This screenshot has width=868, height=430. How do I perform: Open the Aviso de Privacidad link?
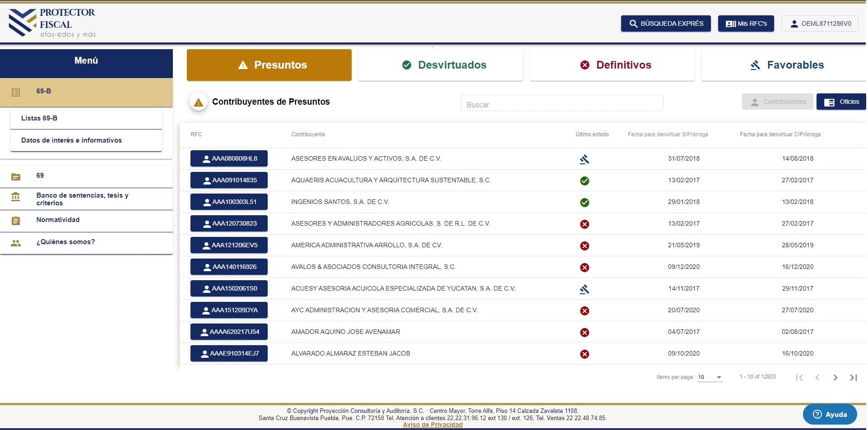pos(432,425)
